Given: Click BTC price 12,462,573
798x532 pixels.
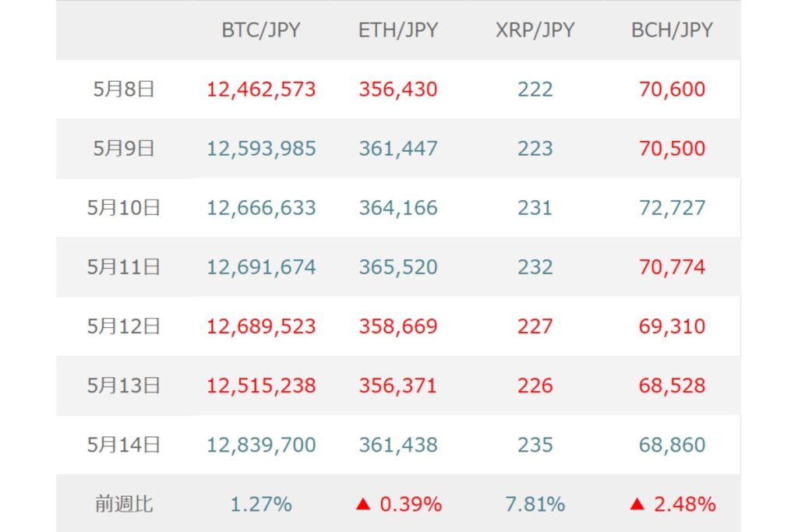Looking at the screenshot, I should click(x=261, y=89).
